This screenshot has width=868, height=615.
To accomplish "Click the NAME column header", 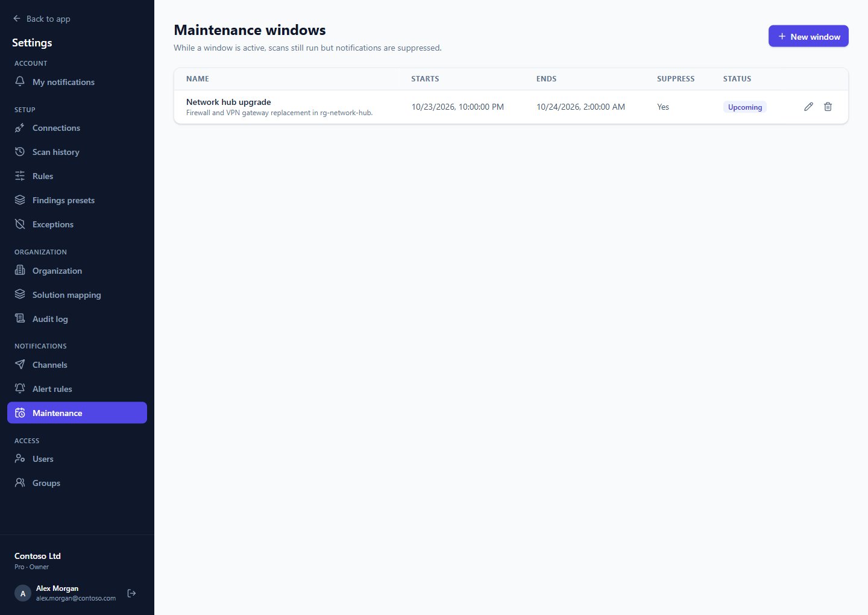I will coord(198,79).
